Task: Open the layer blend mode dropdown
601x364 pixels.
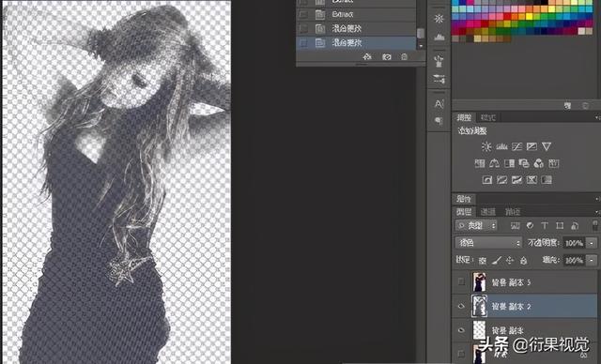Action: tap(488, 243)
